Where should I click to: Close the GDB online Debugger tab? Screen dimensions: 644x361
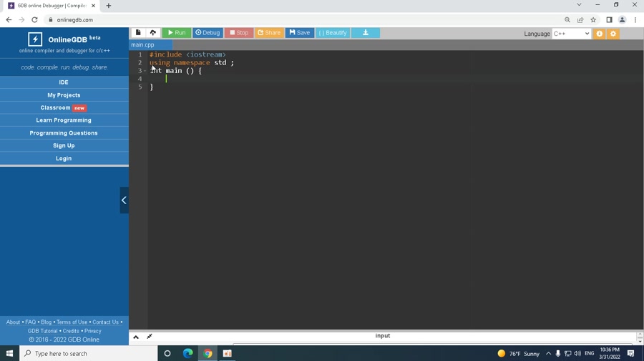tap(93, 6)
